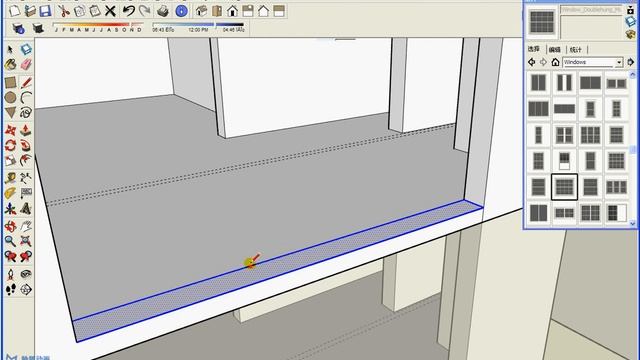Select the Move tool
Screen dimensions: 640x360
coord(10,131)
